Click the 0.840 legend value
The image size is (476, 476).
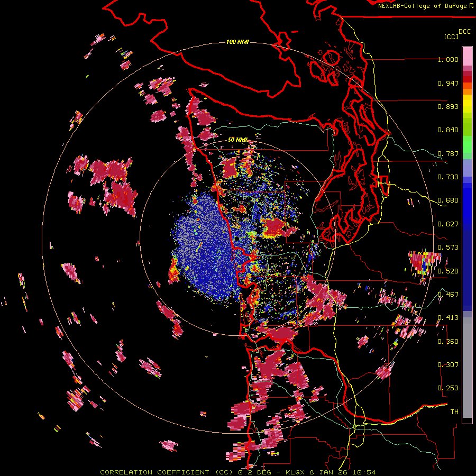click(x=448, y=130)
